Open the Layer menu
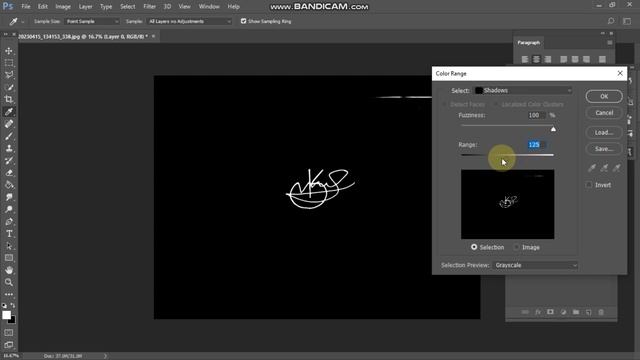The height and width of the screenshot is (360, 640). [85, 7]
